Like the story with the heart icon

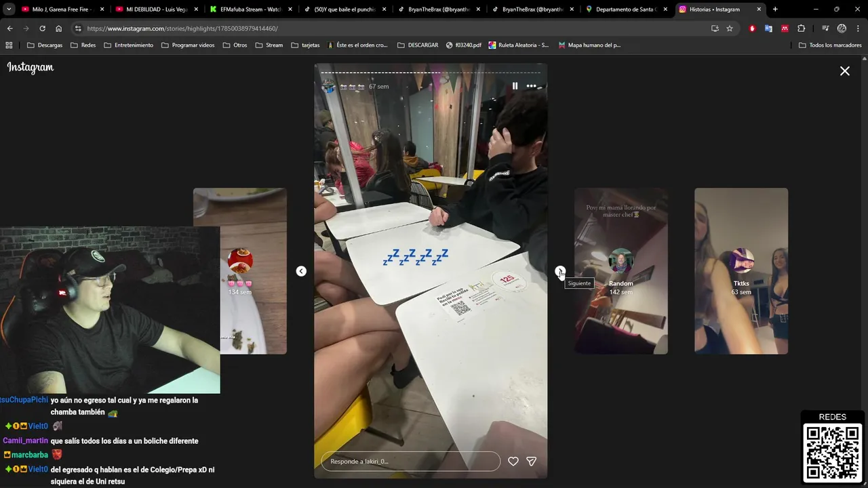click(513, 462)
